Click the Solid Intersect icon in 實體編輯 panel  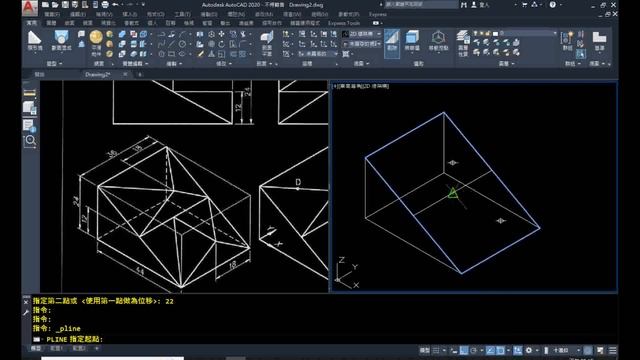pos(122,53)
